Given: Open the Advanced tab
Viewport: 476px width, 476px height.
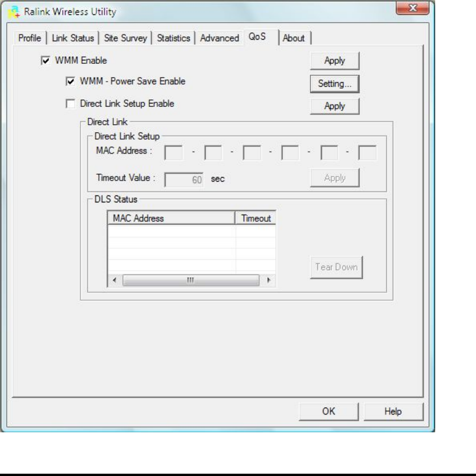Looking at the screenshot, I should 220,39.
